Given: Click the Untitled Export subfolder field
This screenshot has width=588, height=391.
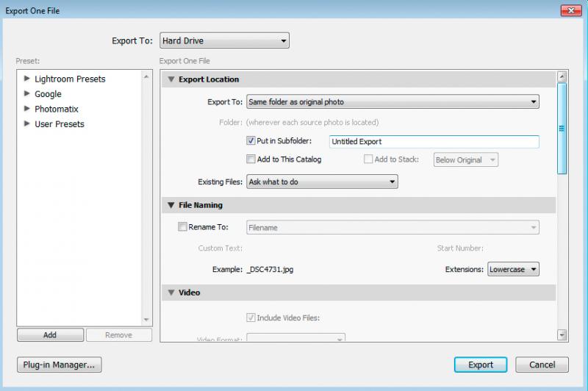Looking at the screenshot, I should [x=434, y=141].
